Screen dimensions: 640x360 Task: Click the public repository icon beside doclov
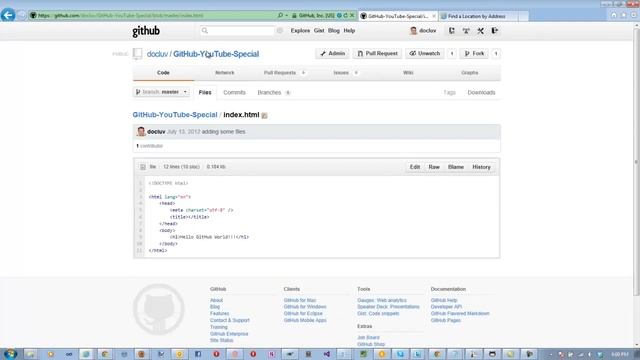pos(138,54)
